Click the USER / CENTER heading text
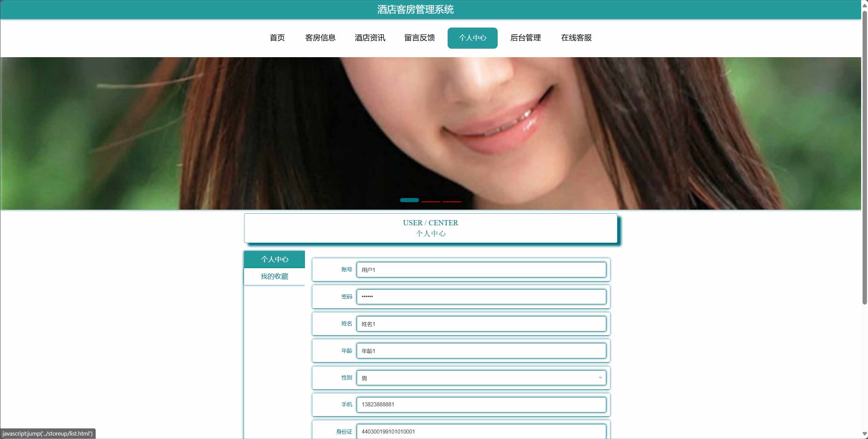The image size is (868, 439). [x=431, y=223]
